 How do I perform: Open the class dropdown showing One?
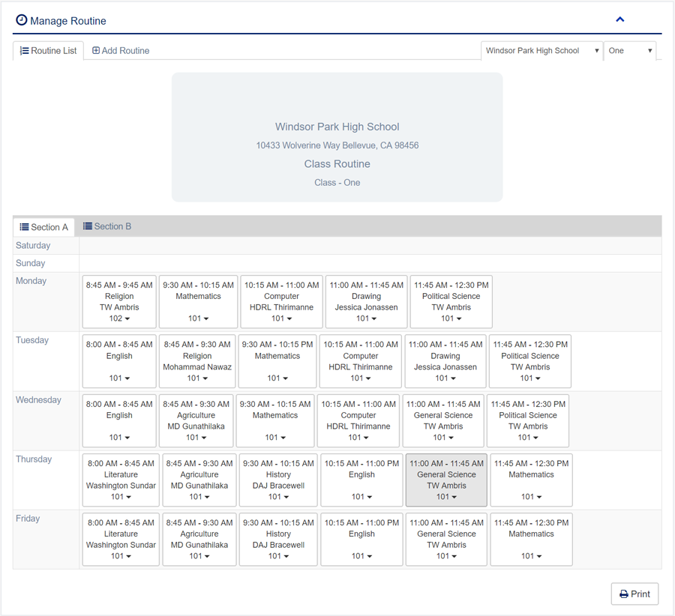[x=630, y=51]
